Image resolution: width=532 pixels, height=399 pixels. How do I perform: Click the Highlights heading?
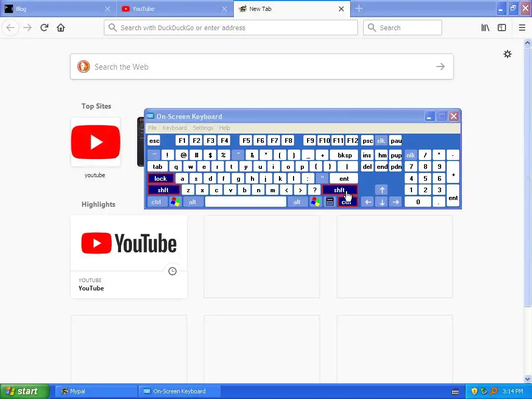(98, 204)
